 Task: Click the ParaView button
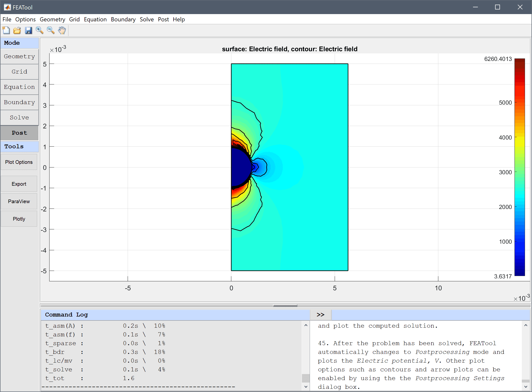(19, 201)
